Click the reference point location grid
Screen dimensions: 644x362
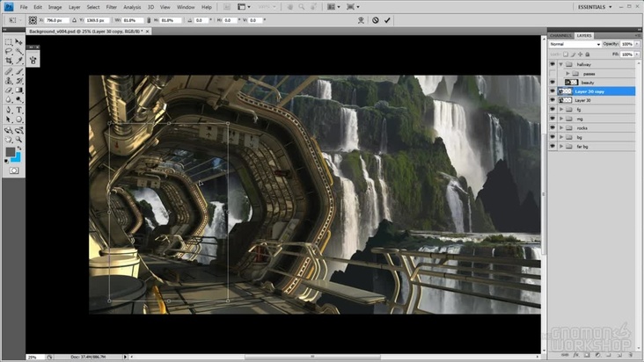[x=33, y=20]
